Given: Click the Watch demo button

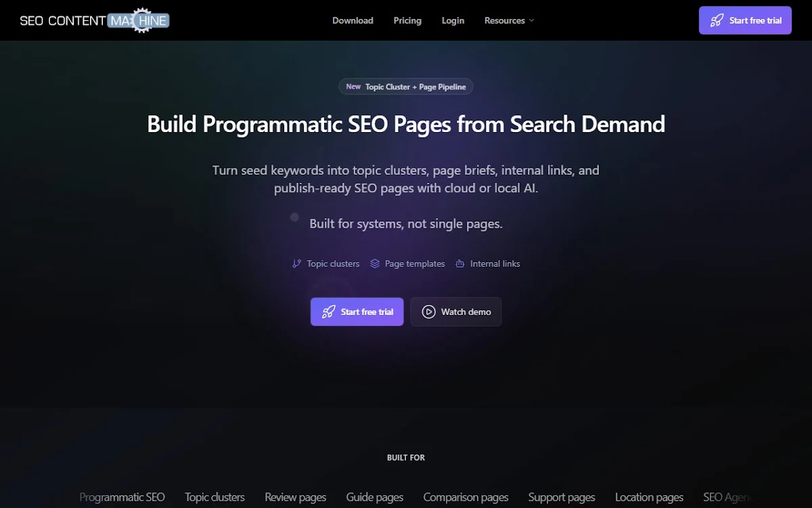Looking at the screenshot, I should [456, 312].
